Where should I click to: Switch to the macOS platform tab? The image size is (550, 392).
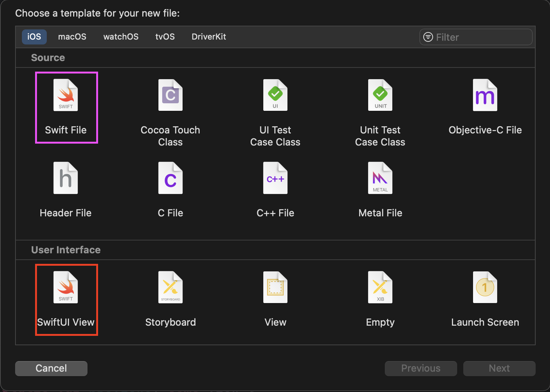[72, 37]
